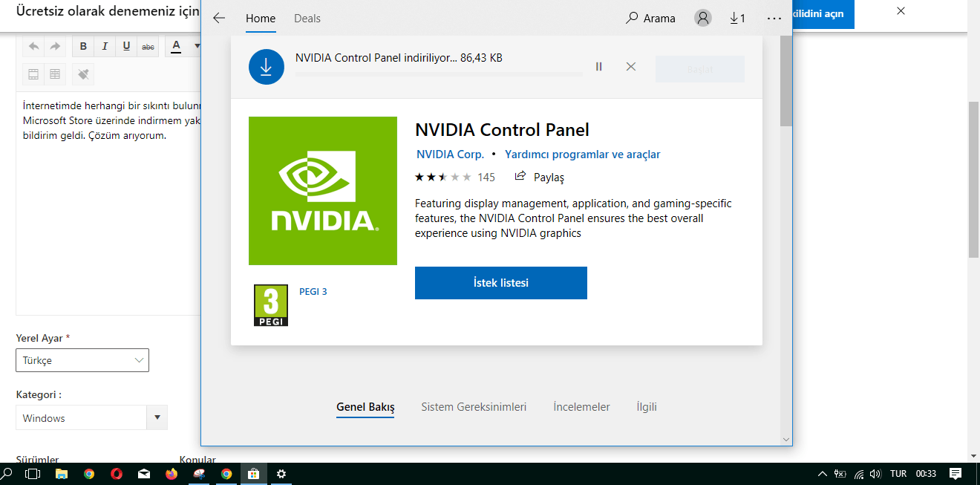Show hidden system tray icons

823,474
